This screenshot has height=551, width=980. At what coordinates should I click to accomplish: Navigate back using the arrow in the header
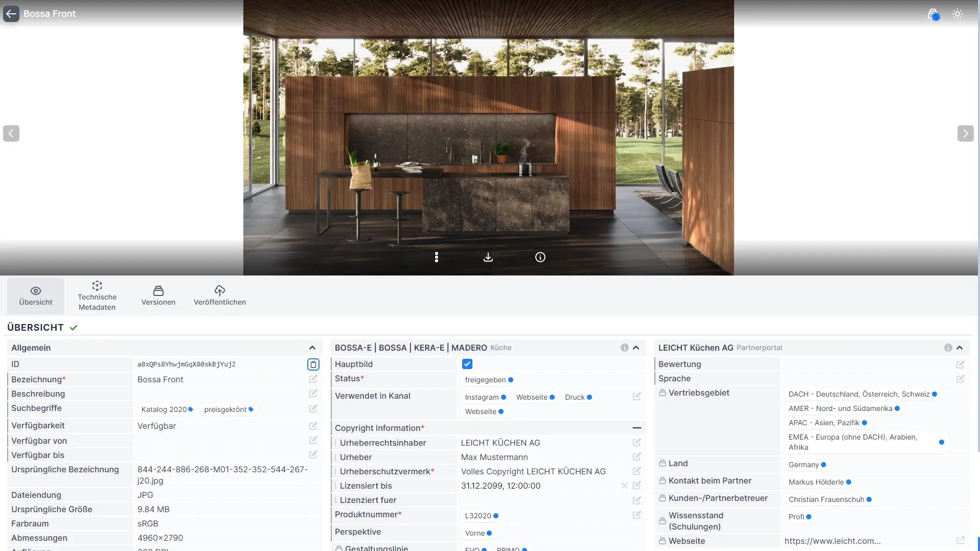(x=11, y=14)
